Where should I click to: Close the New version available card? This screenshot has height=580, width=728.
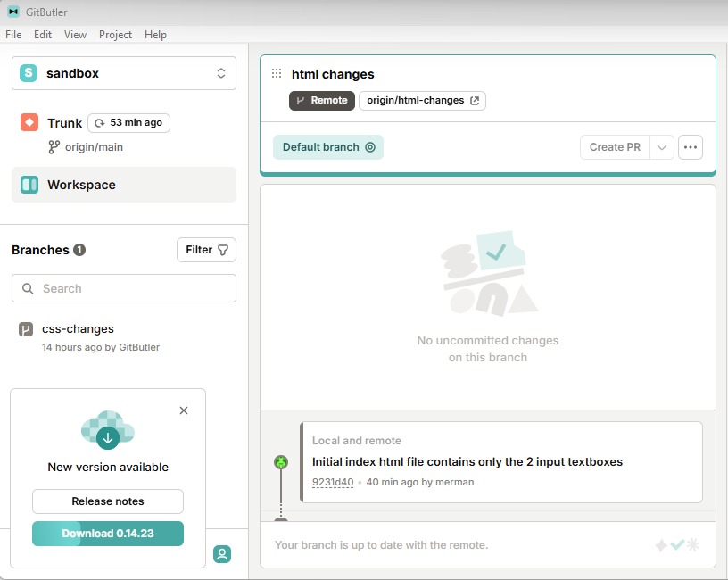tap(184, 410)
